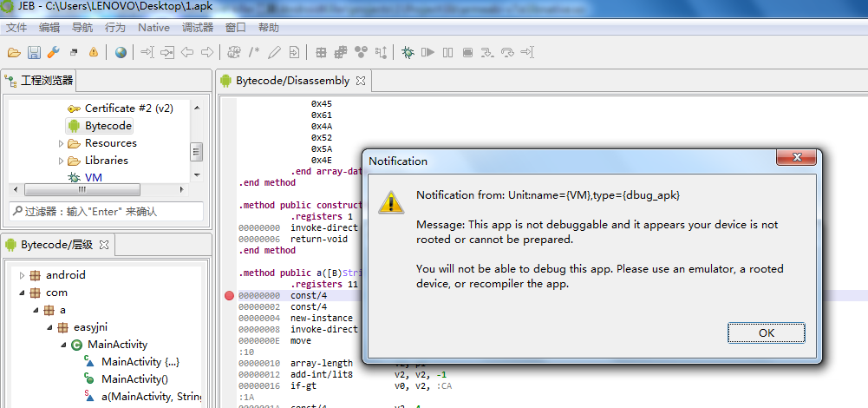Screen dimensions: 868x408
Task: Click the project tree horizontal scrollbar thumb
Action: click(x=82, y=189)
